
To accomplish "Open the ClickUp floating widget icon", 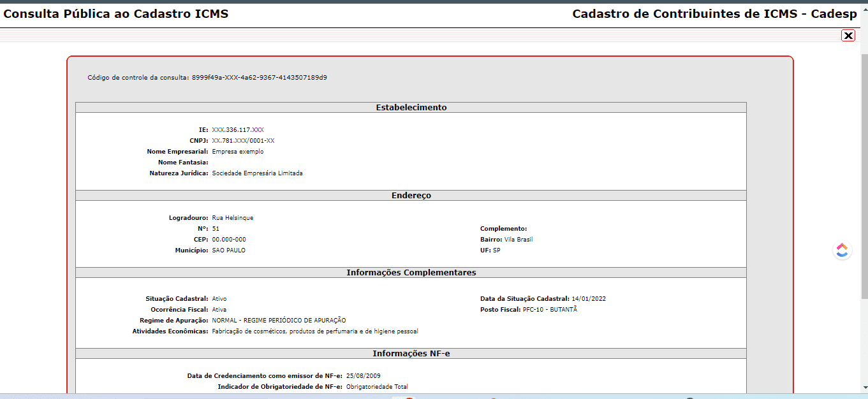I will click(842, 250).
